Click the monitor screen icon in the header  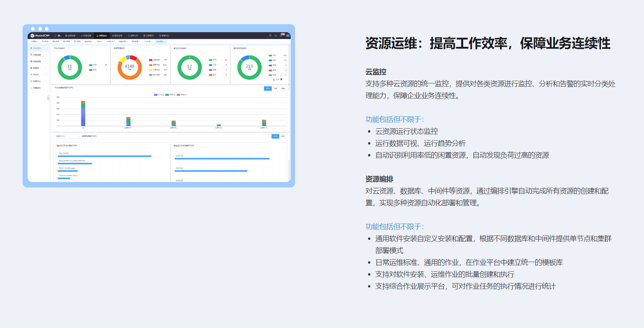click(x=276, y=36)
